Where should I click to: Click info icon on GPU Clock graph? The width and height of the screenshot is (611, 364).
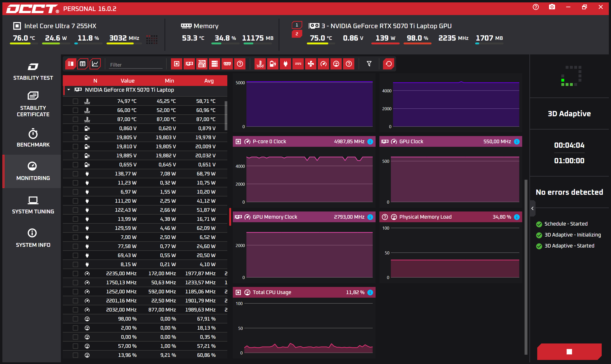[516, 142]
